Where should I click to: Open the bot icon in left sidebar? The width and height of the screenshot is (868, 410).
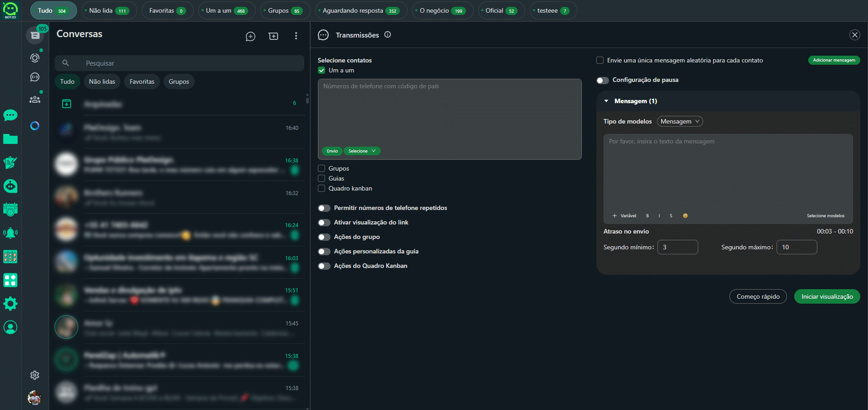10,186
